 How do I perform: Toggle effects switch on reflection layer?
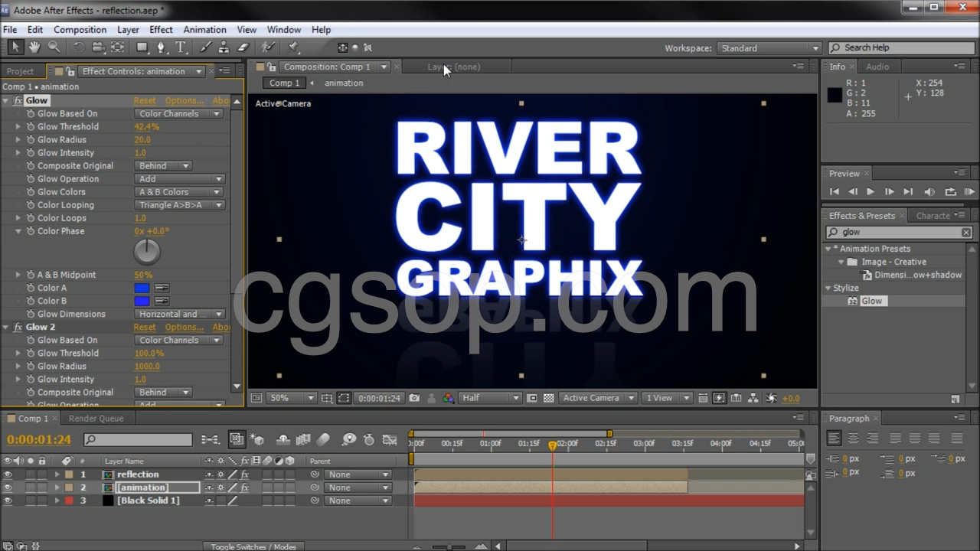click(x=245, y=474)
